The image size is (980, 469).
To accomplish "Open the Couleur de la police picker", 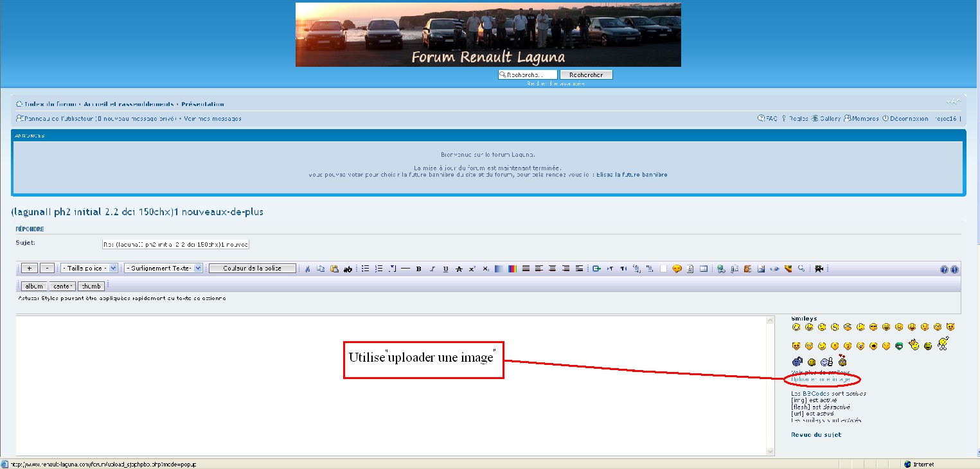I will pyautogui.click(x=253, y=269).
